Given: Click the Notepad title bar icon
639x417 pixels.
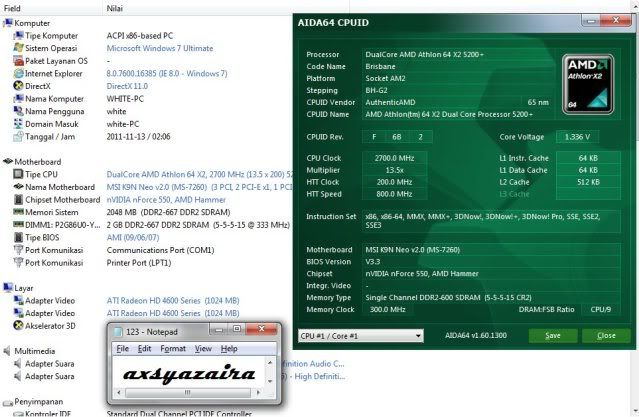Looking at the screenshot, I should click(x=118, y=332).
